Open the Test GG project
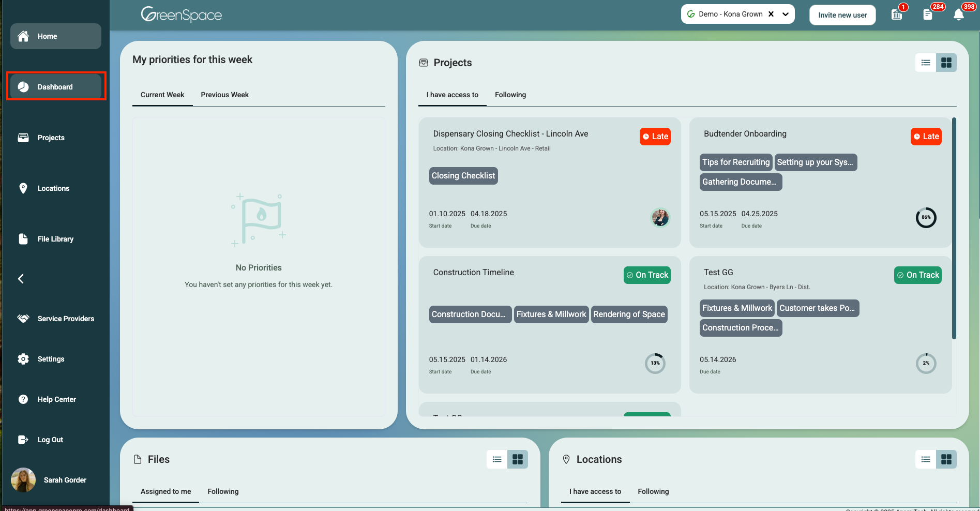This screenshot has width=980, height=511. click(x=718, y=272)
